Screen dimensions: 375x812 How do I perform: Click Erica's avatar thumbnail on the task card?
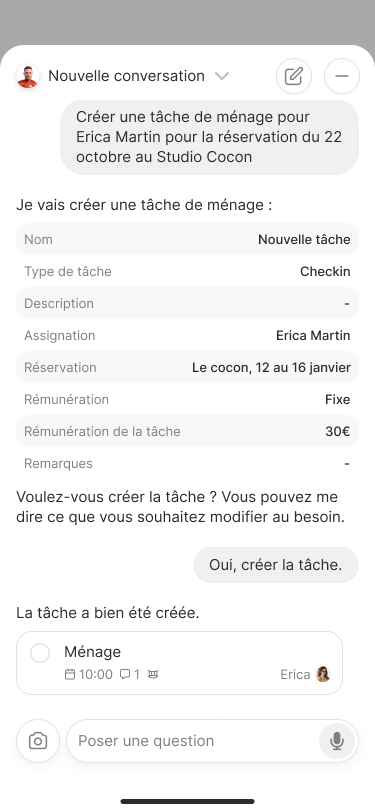[x=323, y=674]
